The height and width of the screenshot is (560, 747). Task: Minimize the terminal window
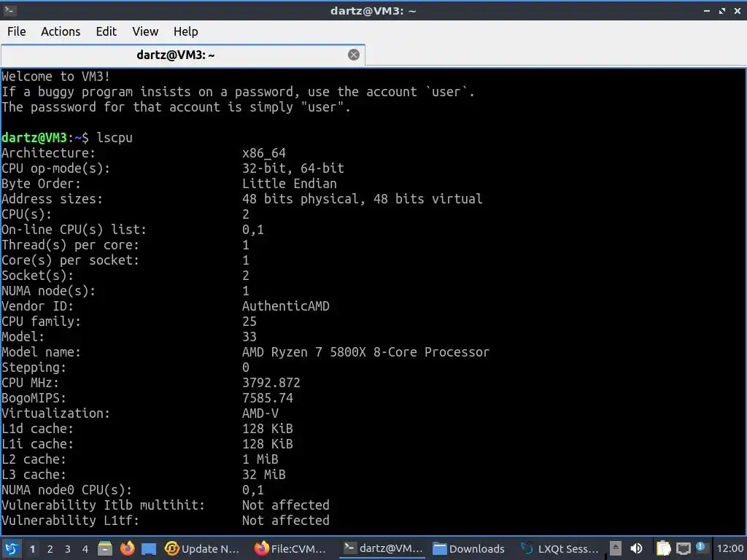(707, 10)
